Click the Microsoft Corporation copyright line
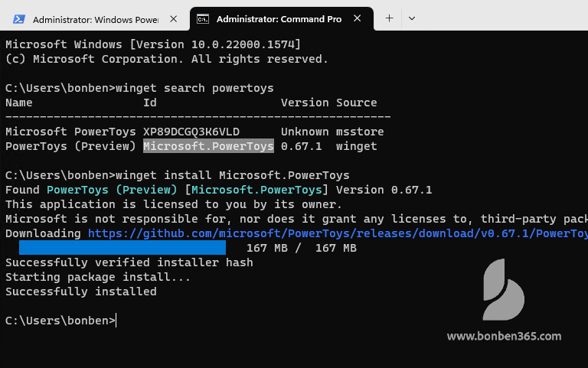This screenshot has height=368, width=588. point(167,59)
